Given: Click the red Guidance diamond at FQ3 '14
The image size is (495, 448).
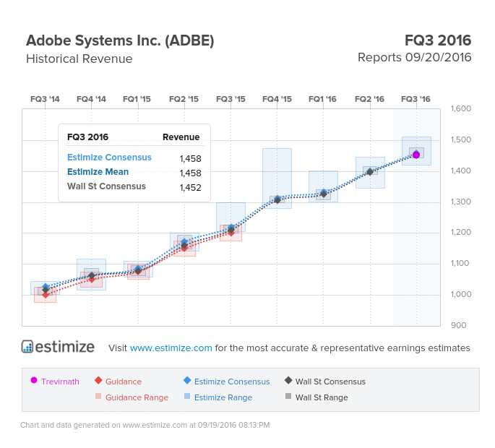Looking at the screenshot, I should [46, 296].
